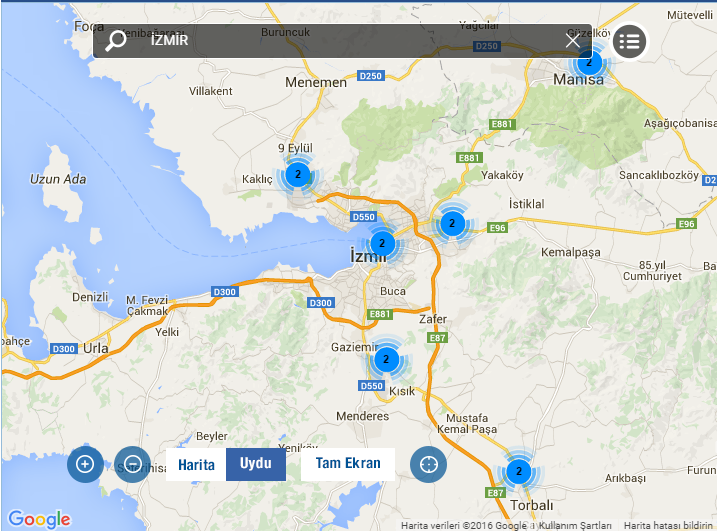This screenshot has width=717, height=531.
Task: Select the cluster marker near Gaziemir
Action: point(386,359)
